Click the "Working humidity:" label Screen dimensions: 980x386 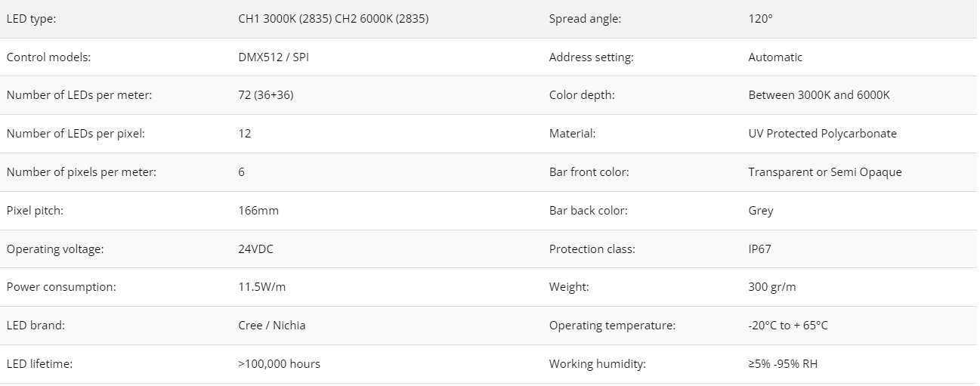click(598, 364)
